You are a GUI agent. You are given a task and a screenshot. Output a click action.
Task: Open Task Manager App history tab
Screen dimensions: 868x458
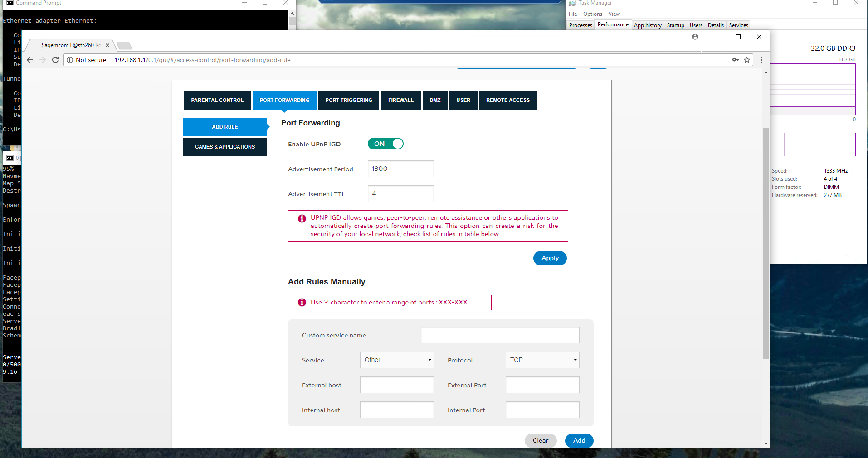point(648,25)
